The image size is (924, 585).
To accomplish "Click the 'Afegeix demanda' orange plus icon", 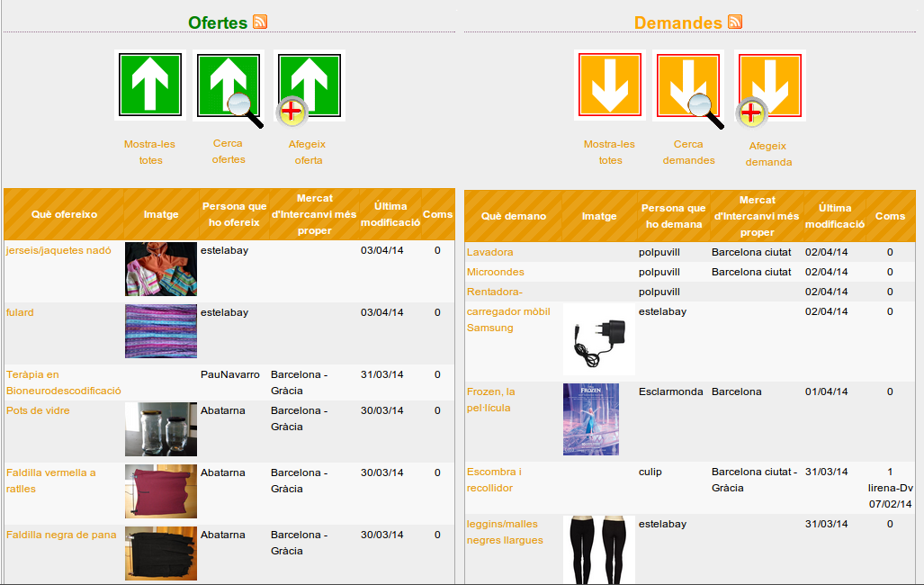I will pos(768,85).
